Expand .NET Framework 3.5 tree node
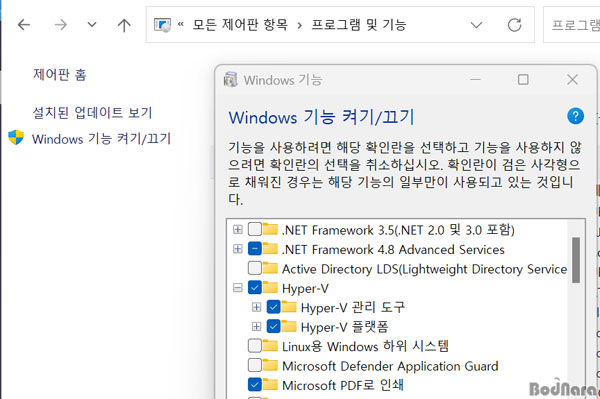Screen dimensions: 600x399 [x=238, y=229]
